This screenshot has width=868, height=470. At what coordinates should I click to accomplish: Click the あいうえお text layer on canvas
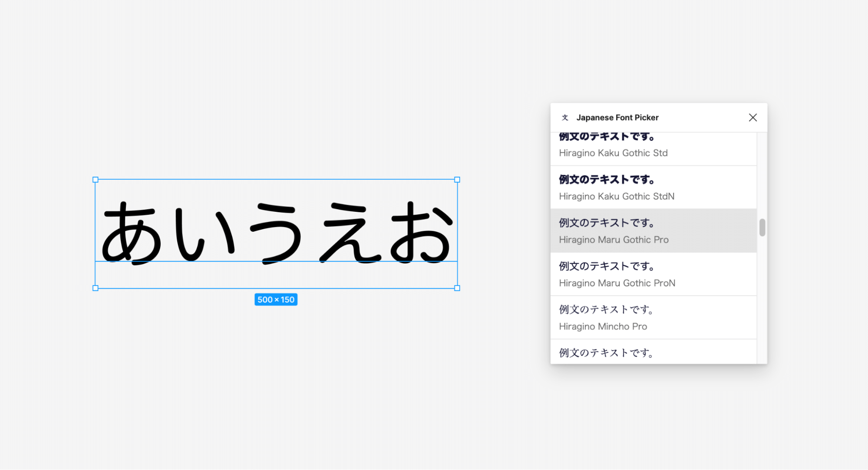click(277, 233)
